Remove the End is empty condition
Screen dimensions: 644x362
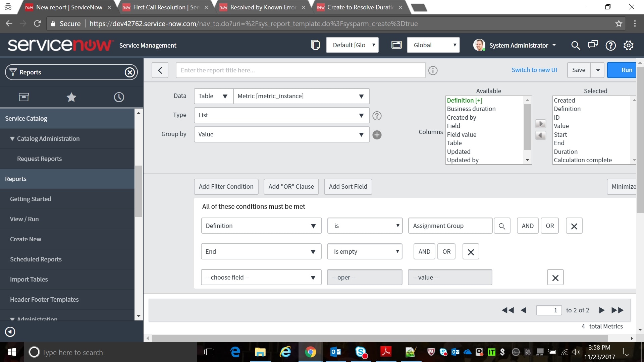[471, 252]
